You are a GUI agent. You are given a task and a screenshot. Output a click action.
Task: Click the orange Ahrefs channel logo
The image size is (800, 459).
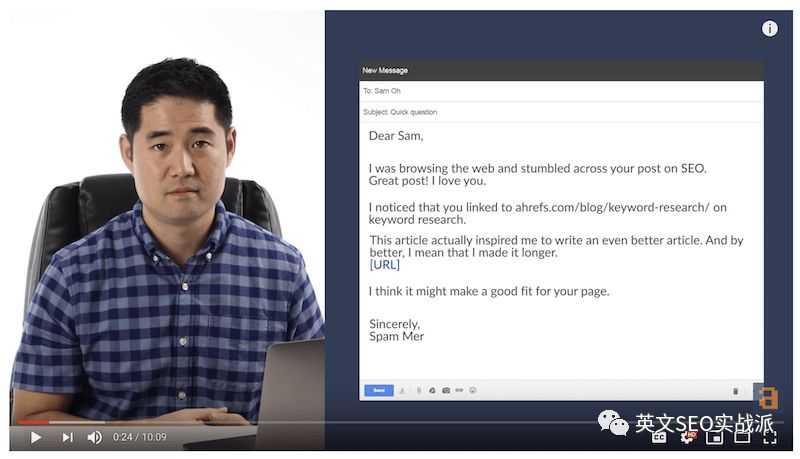766,397
